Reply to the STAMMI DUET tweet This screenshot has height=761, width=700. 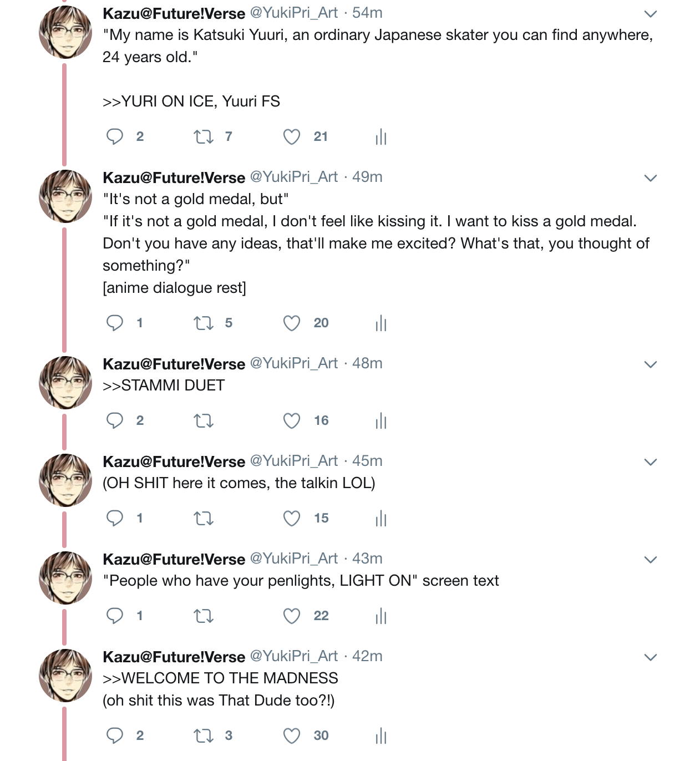click(x=115, y=420)
